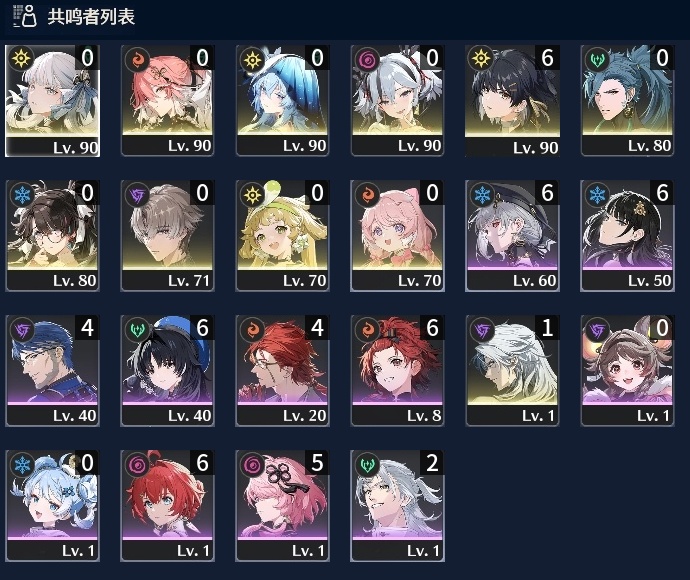This screenshot has width=690, height=580.
Task: Select blue-haired bearded electro Lv. 40 character
Action: coord(52,371)
